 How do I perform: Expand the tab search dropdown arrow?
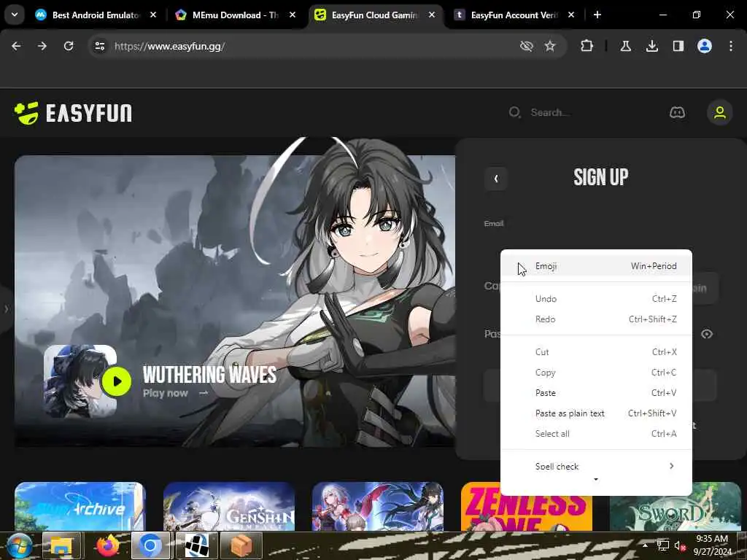pyautogui.click(x=15, y=15)
